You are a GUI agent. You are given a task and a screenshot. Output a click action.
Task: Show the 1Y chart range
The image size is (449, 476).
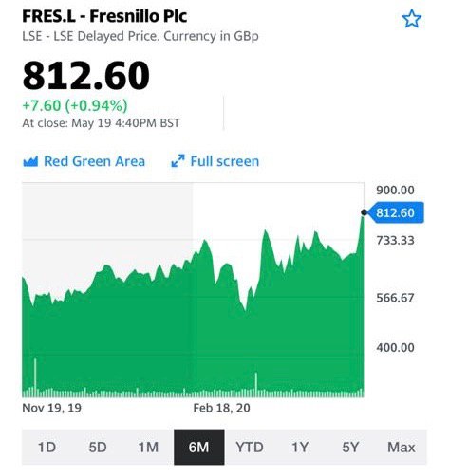point(300,448)
